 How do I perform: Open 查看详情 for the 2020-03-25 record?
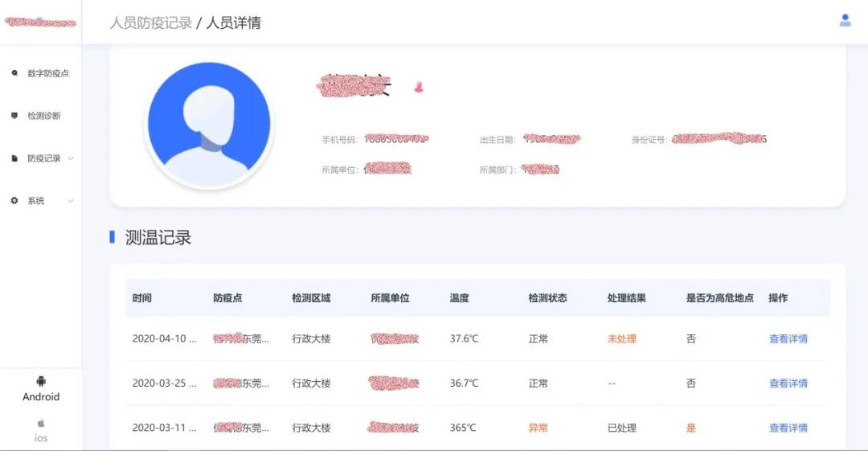788,383
